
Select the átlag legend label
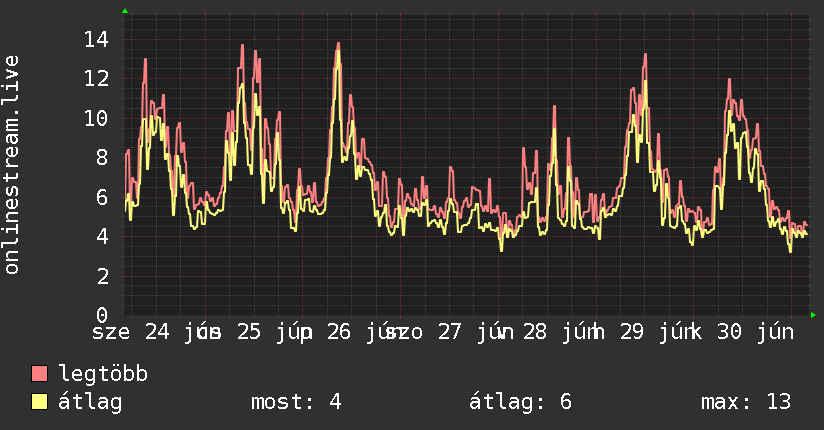tap(90, 402)
